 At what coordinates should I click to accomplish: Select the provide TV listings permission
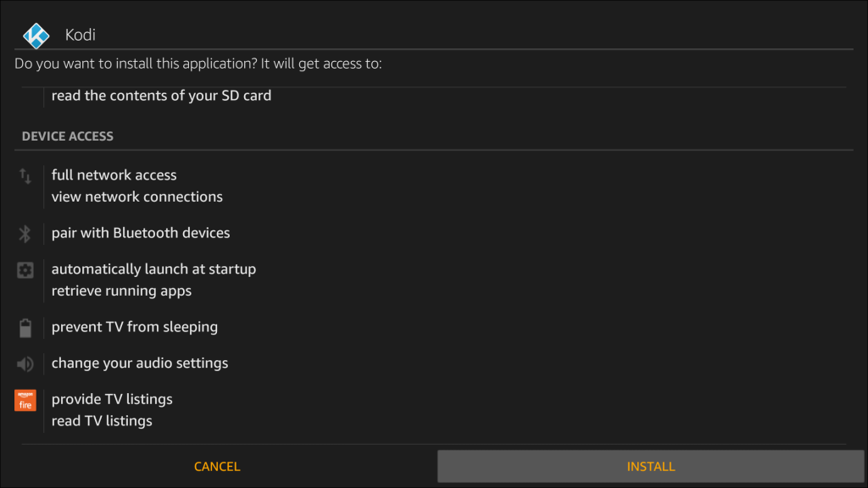(112, 399)
